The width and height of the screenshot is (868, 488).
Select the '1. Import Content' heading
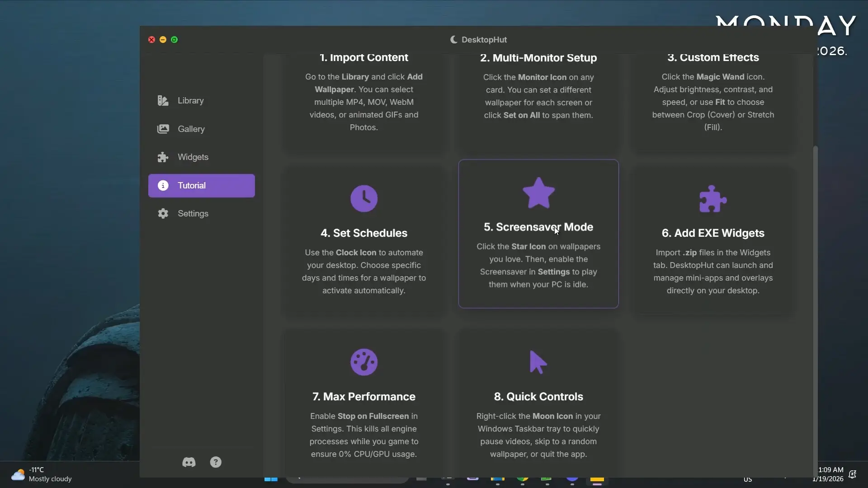364,57
